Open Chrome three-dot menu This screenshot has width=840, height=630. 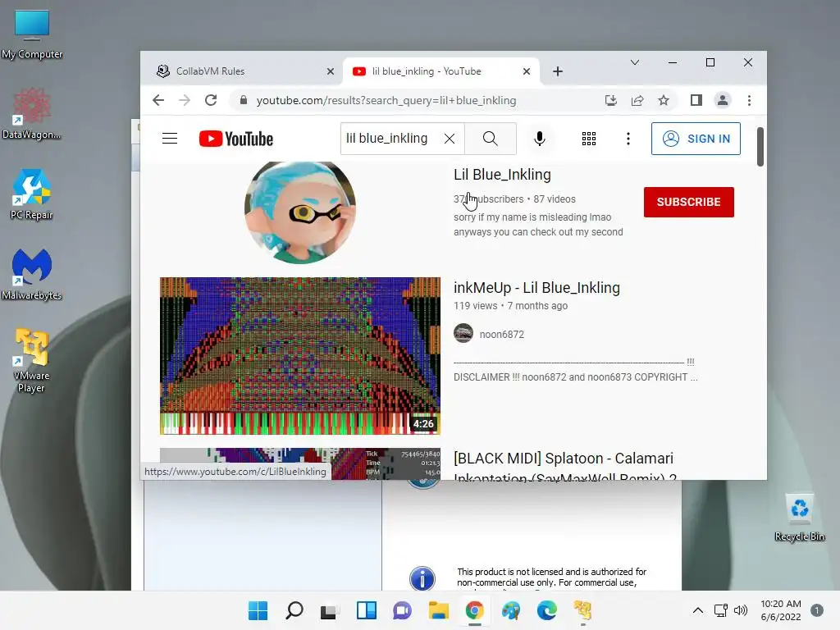[749, 100]
